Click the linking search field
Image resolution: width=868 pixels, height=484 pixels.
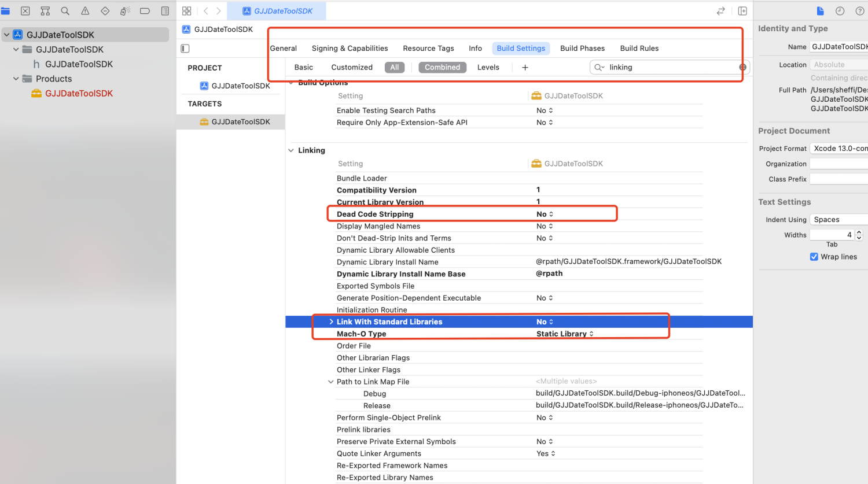[670, 68]
